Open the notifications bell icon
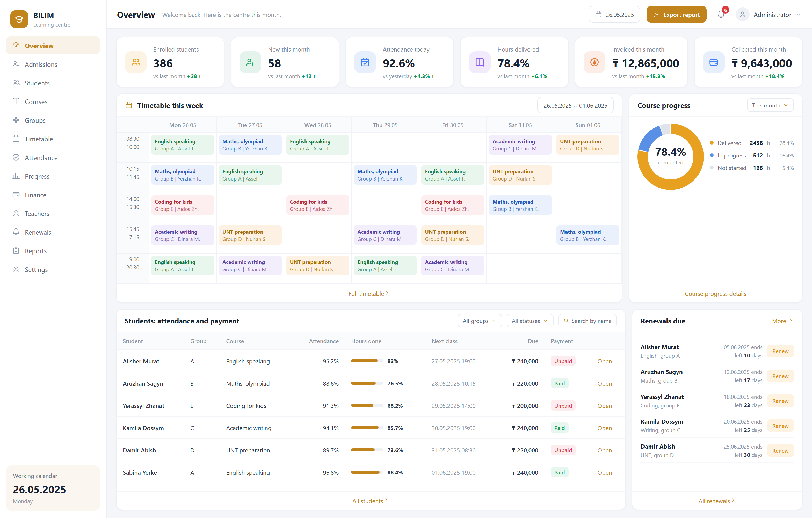 coord(721,15)
